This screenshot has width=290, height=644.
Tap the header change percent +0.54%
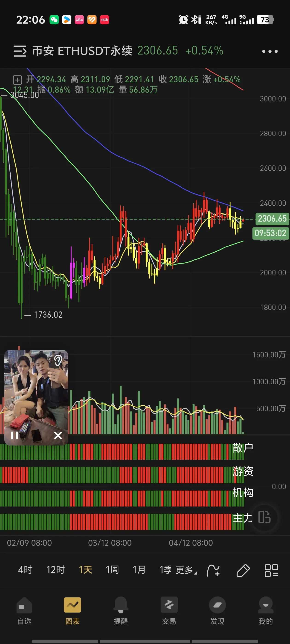pyautogui.click(x=204, y=51)
